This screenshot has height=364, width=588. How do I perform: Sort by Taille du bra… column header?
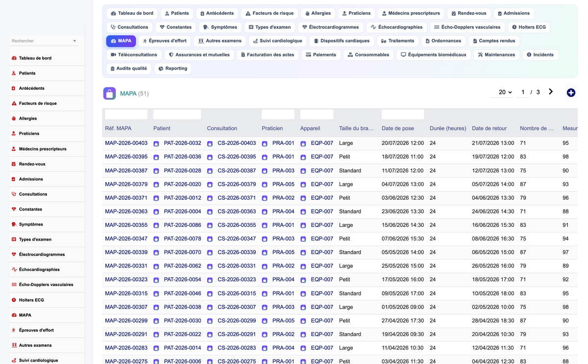(x=356, y=128)
